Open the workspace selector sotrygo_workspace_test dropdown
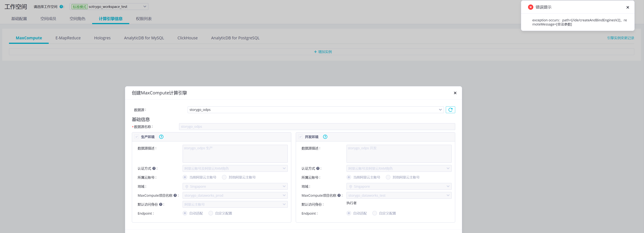Viewport: 644px width, 233px height. 109,7
